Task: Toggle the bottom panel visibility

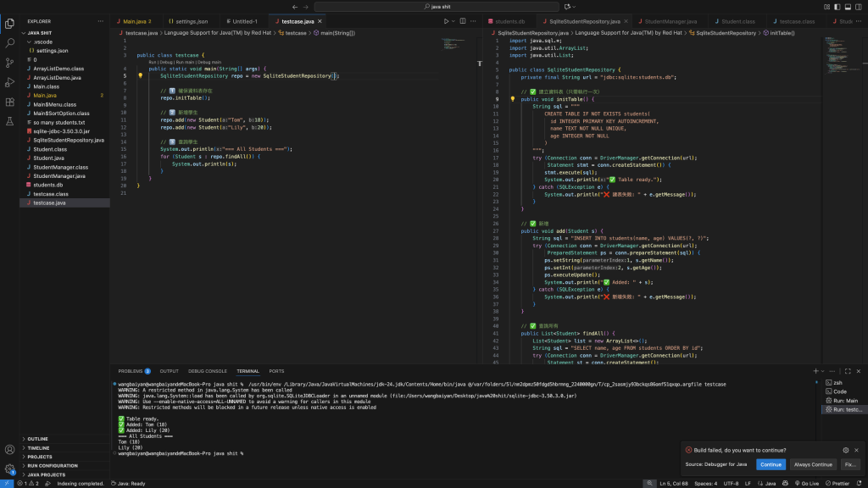Action: [848, 7]
